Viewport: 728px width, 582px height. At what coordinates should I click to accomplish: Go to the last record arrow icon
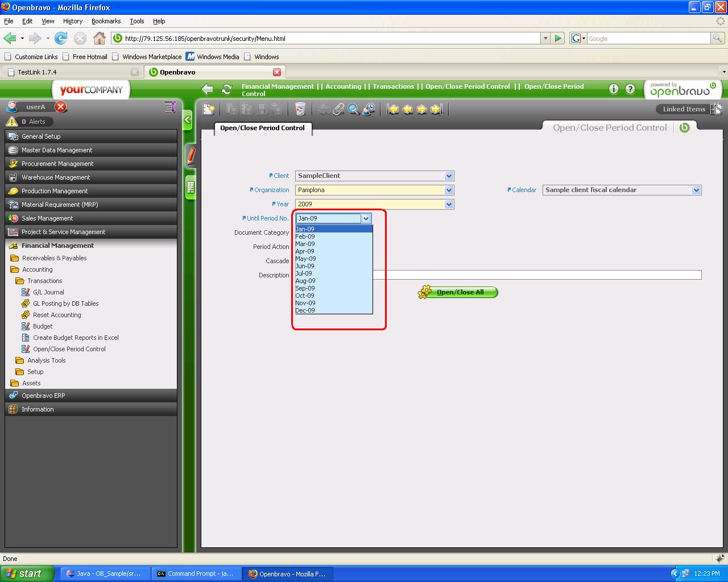pos(436,109)
